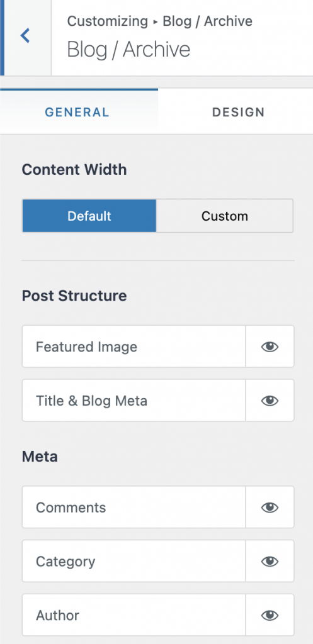
Task: Hide Category meta using eye icon
Action: point(270,561)
